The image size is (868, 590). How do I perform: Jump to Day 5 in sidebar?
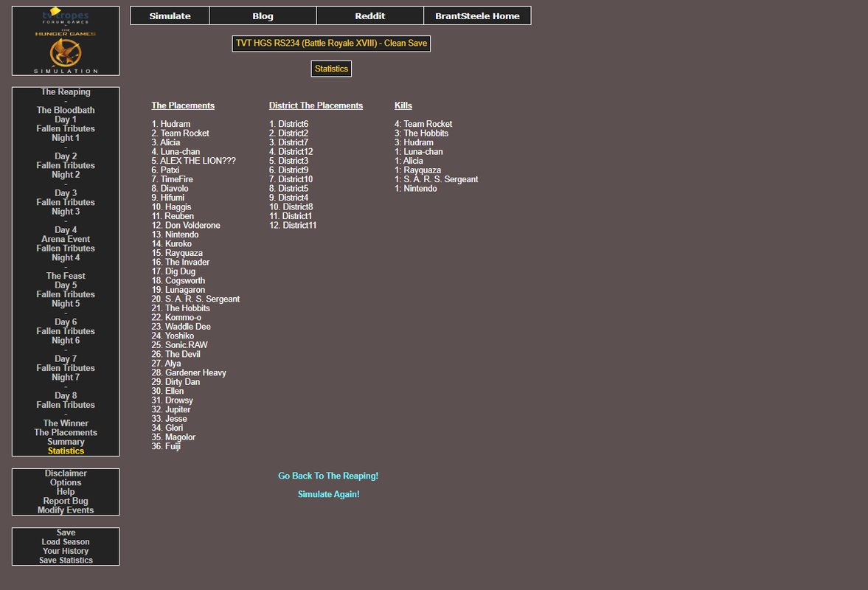(x=66, y=285)
